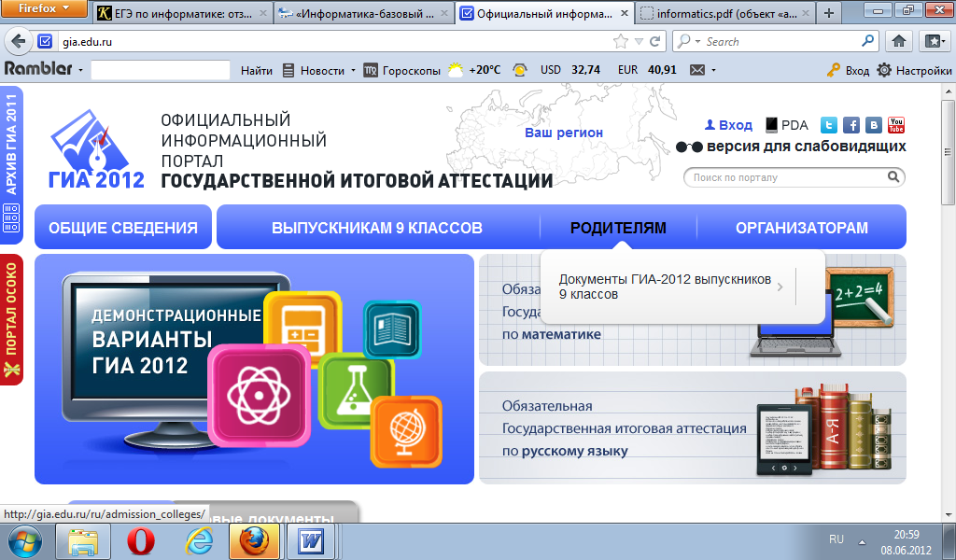Open Windows Explorer folder in taskbar

(x=82, y=541)
